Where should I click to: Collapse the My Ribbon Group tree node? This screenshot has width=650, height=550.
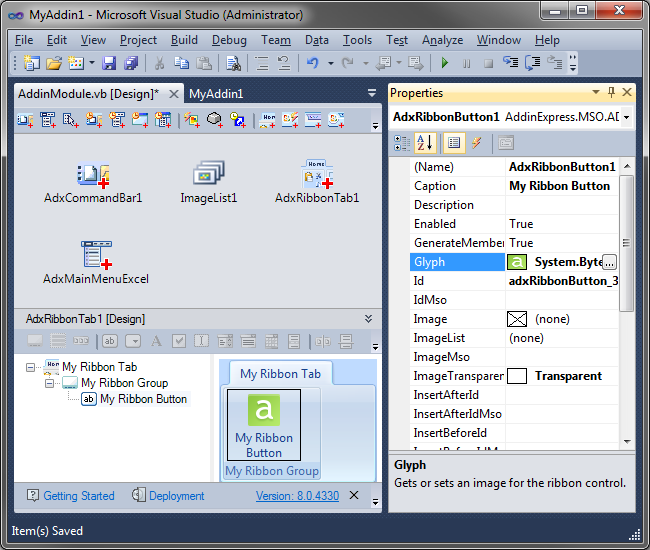pyautogui.click(x=49, y=383)
